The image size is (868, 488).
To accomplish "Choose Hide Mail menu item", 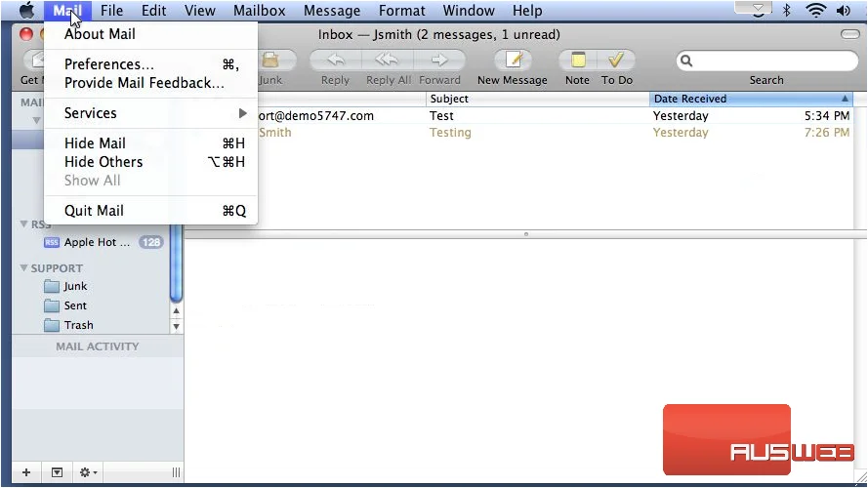I will pyautogui.click(x=150, y=143).
